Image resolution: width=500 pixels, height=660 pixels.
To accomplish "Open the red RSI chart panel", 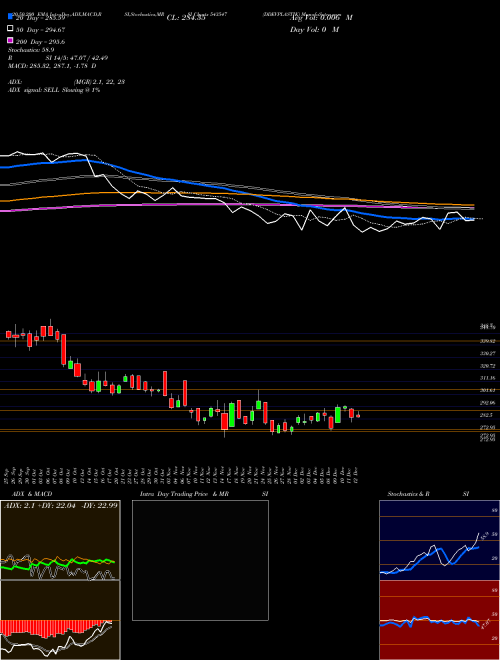I will (439, 620).
